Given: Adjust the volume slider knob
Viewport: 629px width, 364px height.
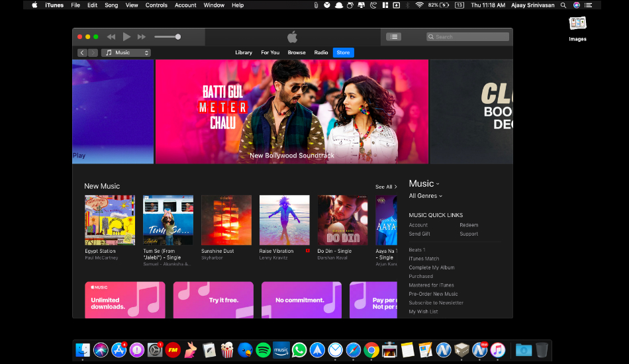Looking at the screenshot, I should pyautogui.click(x=177, y=37).
